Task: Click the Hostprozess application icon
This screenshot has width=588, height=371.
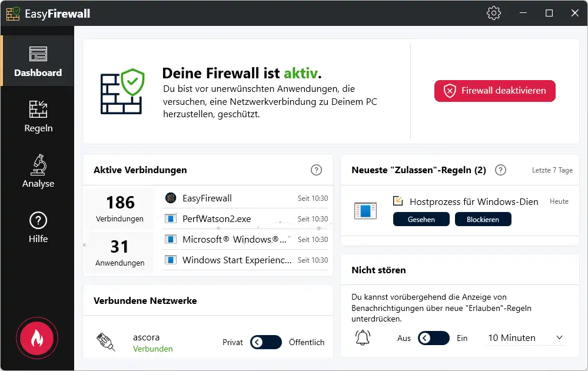Action: [x=365, y=210]
